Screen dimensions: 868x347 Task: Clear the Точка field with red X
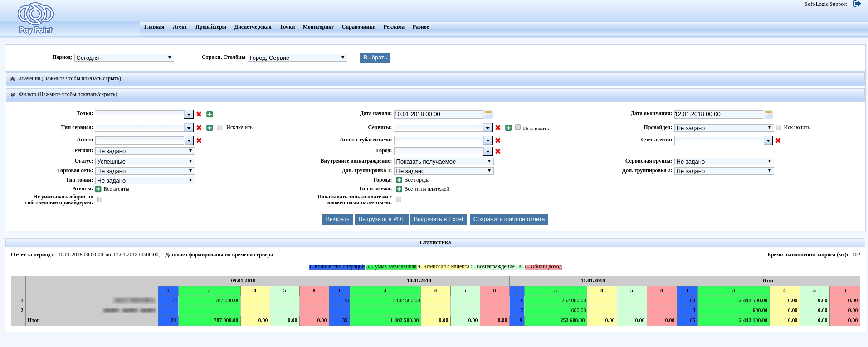click(199, 114)
